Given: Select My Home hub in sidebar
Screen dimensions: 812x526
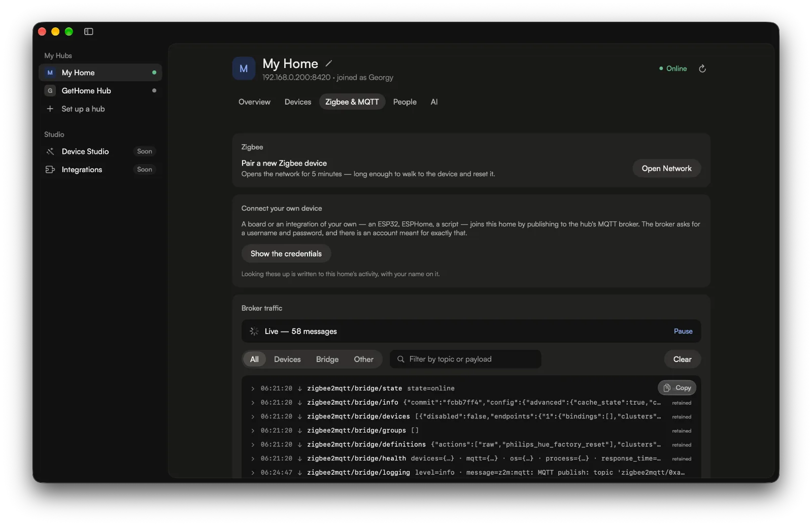Looking at the screenshot, I should [100, 73].
